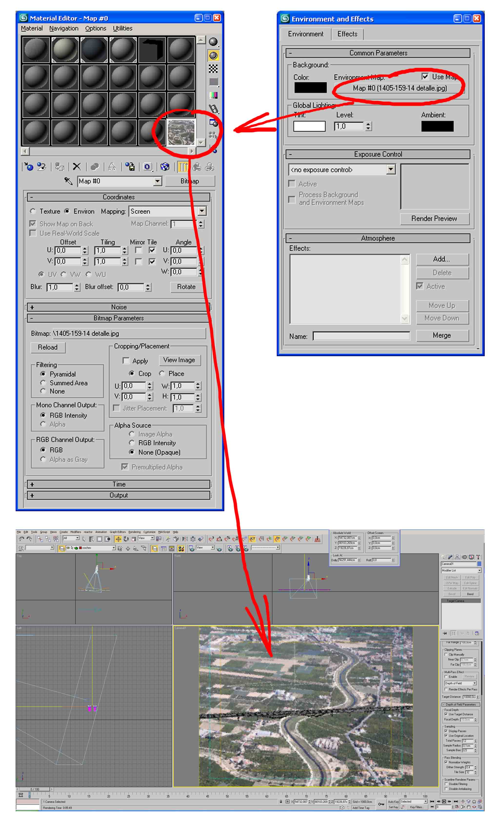Select the Texture radio button
Image resolution: width=504 pixels, height=824 pixels.
[x=33, y=211]
